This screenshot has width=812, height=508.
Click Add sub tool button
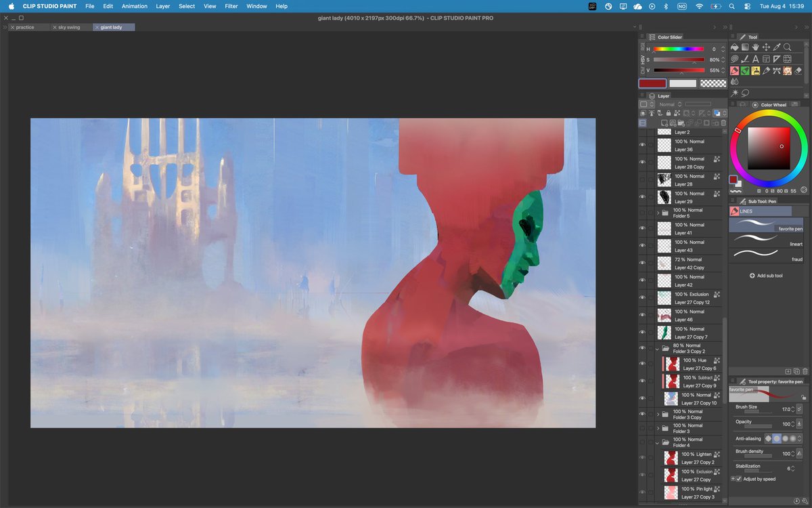[766, 276]
